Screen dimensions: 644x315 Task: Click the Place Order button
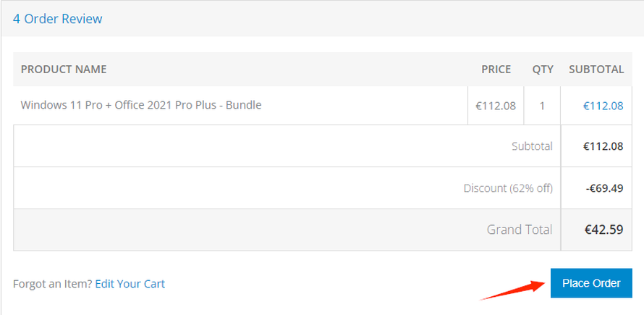click(x=591, y=283)
